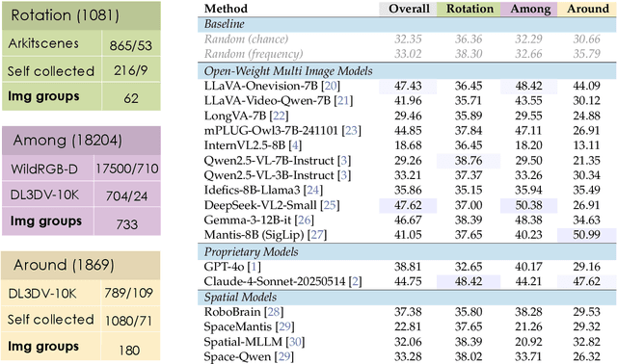
Task: Select Open-Weight Multi Image Models heading
Action: tap(288, 71)
